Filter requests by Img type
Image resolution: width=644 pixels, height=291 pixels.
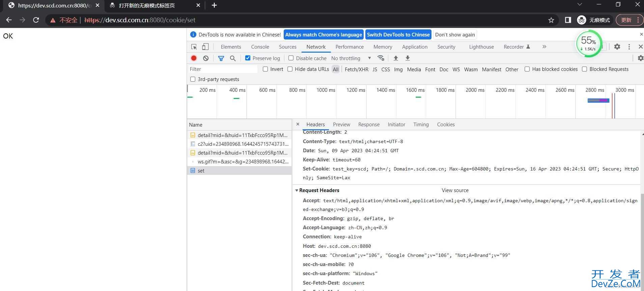coord(398,69)
